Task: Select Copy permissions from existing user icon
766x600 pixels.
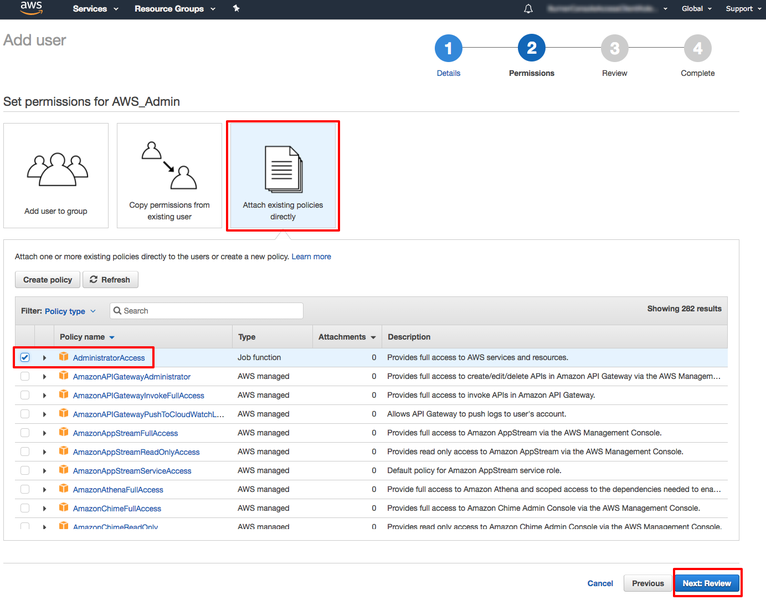Action: [x=169, y=165]
